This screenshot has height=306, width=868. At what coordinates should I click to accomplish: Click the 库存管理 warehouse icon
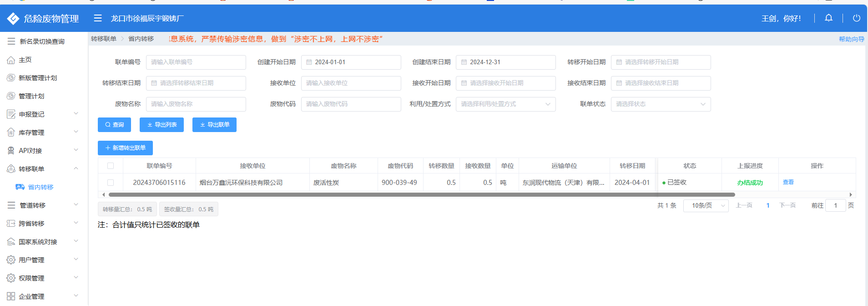point(11,133)
